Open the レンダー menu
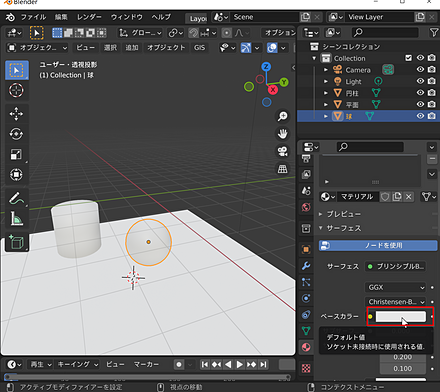The width and height of the screenshot is (440, 392). click(89, 17)
